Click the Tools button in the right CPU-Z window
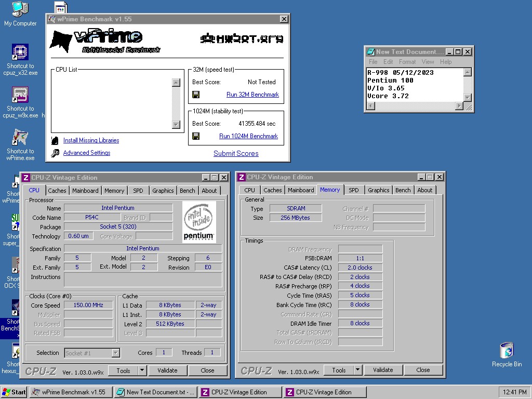The height and width of the screenshot is (399, 532). [339, 370]
